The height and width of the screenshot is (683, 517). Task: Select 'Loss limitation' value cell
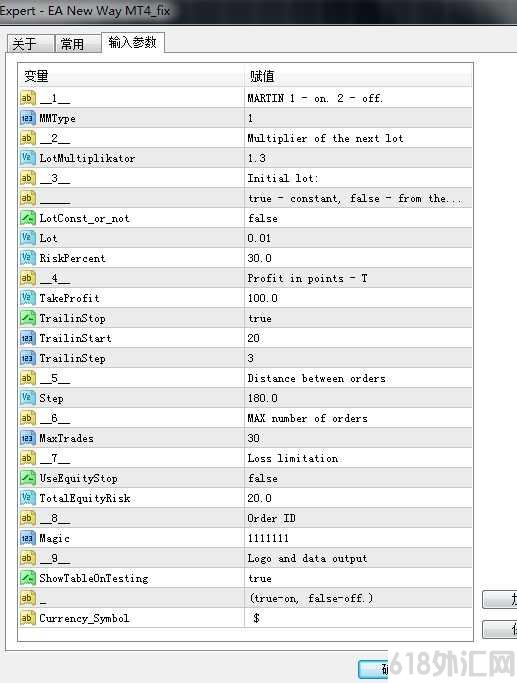point(358,458)
